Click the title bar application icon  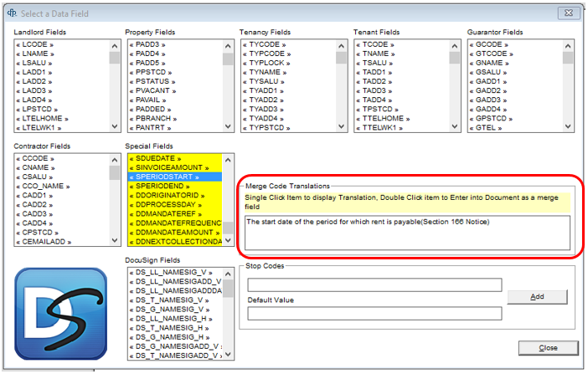pyautogui.click(x=12, y=13)
